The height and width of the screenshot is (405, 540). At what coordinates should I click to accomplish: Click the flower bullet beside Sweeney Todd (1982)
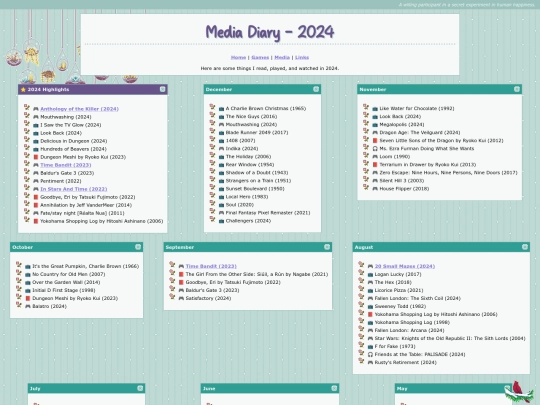click(x=361, y=304)
